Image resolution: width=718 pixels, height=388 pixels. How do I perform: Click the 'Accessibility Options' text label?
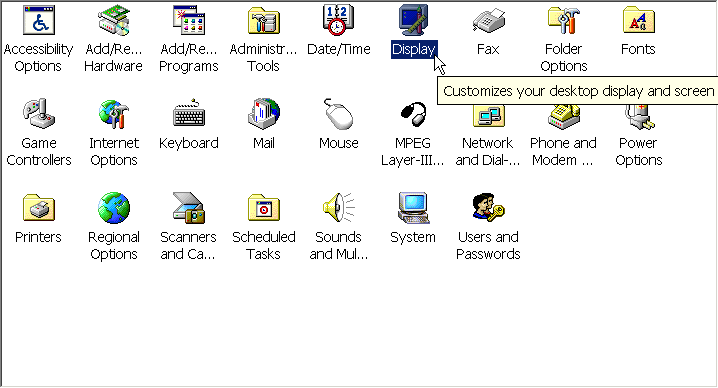38,58
